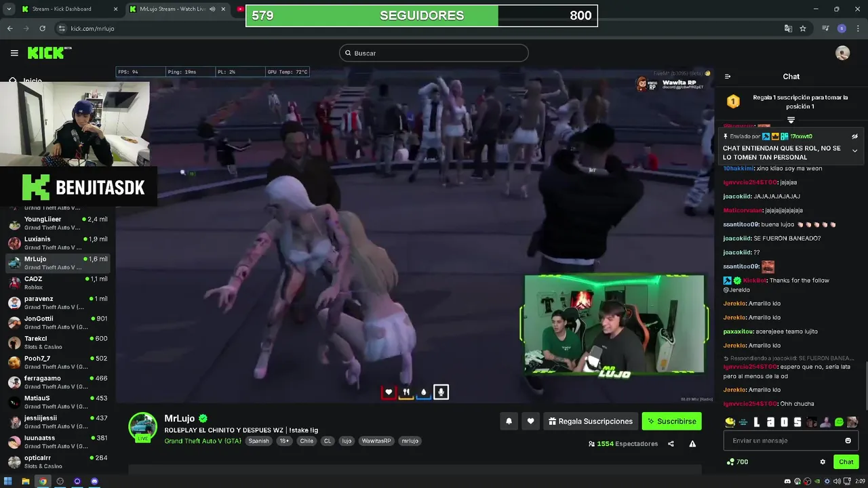Open Discord from system tray
868x488 pixels.
pyautogui.click(x=788, y=481)
